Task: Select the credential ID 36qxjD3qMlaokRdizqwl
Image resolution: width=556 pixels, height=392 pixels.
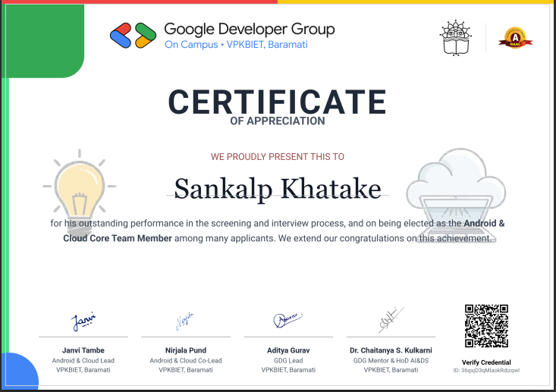Action: [x=486, y=370]
